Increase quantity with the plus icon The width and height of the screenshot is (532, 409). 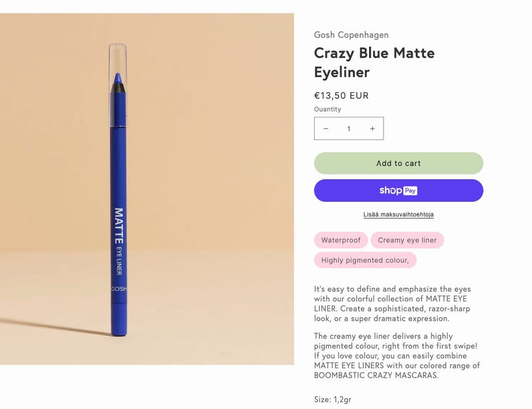(x=372, y=129)
